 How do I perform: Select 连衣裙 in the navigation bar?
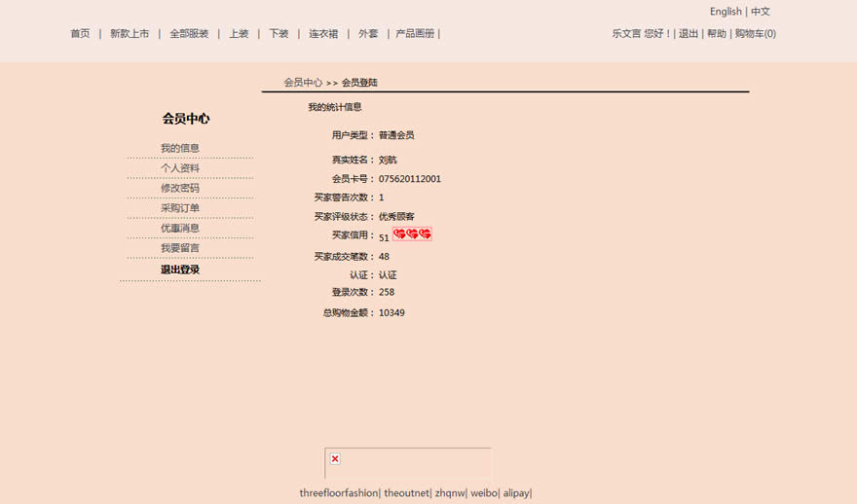click(x=323, y=34)
